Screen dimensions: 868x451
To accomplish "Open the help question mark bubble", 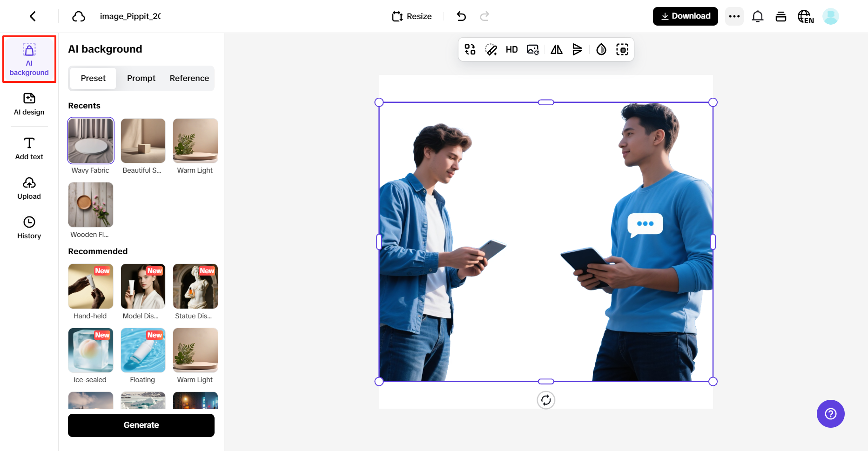I will [x=830, y=414].
